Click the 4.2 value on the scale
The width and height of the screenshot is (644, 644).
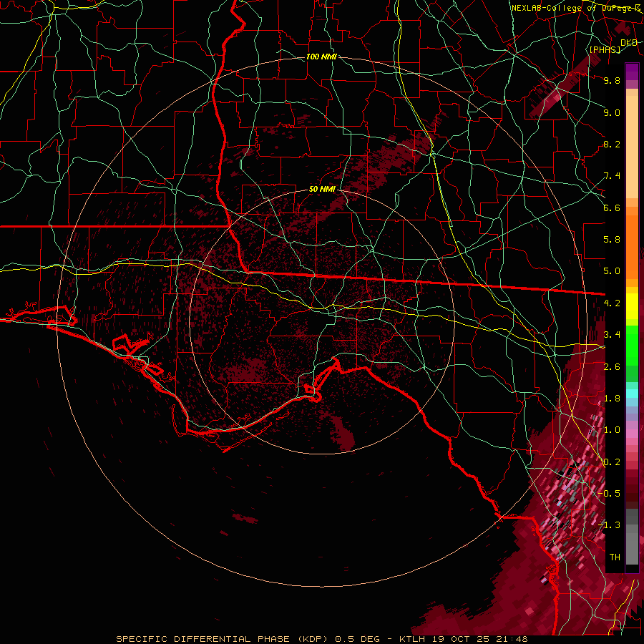[612, 303]
